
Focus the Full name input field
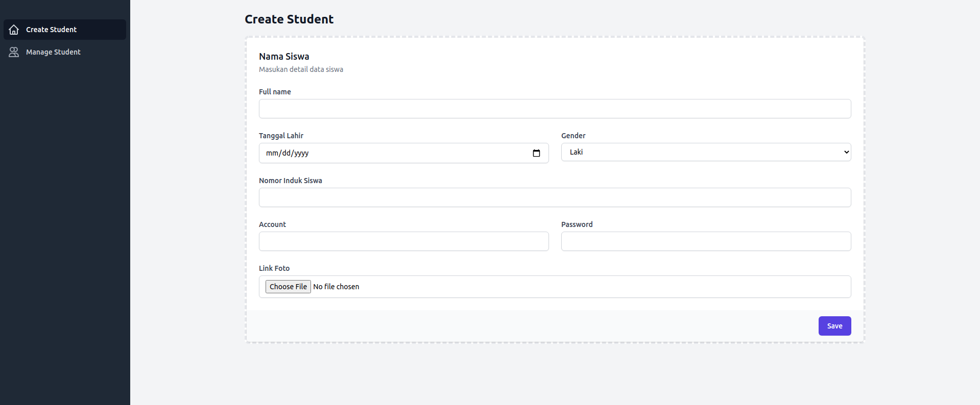(x=555, y=109)
